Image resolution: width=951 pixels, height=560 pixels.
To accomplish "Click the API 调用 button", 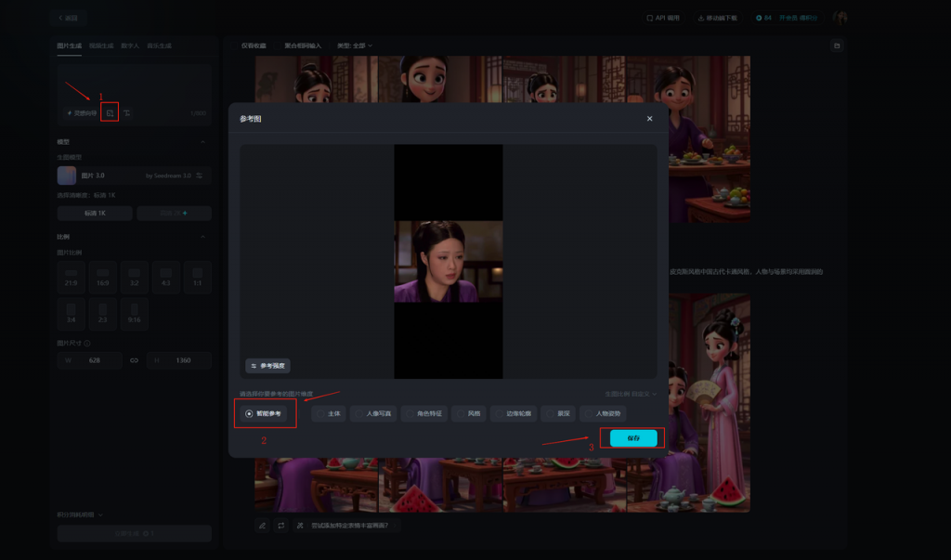I will pos(662,19).
